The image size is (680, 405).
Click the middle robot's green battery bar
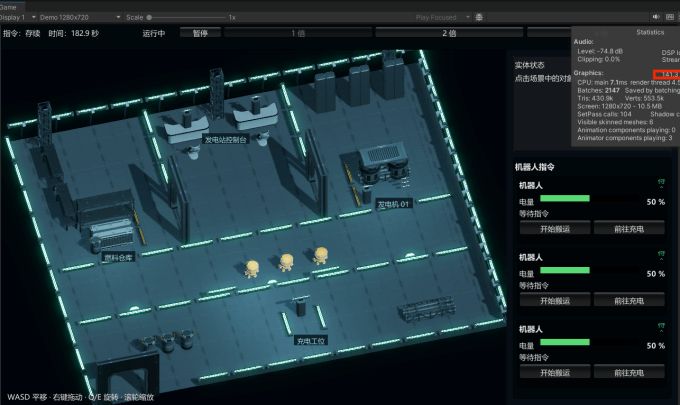pyautogui.click(x=565, y=271)
